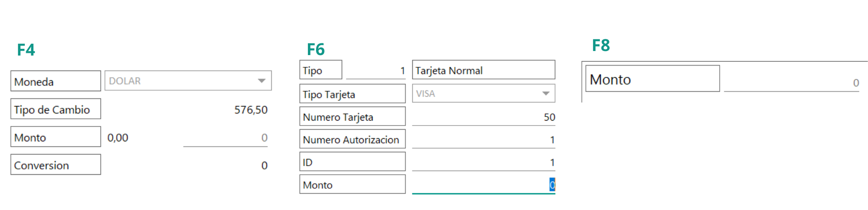Click the Moneda label box
Image resolution: width=868 pixels, height=210 pixels.
56,81
